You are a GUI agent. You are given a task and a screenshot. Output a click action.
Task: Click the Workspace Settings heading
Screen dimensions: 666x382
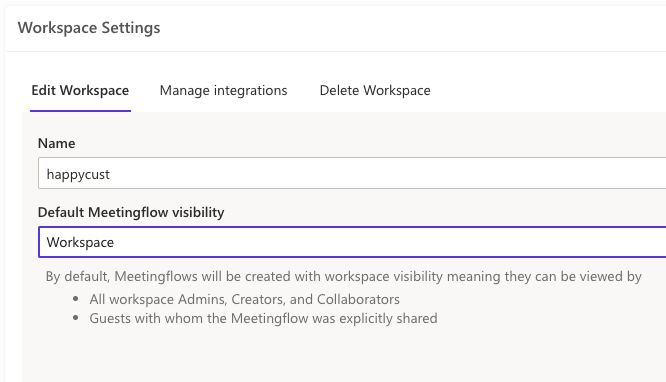coord(89,28)
